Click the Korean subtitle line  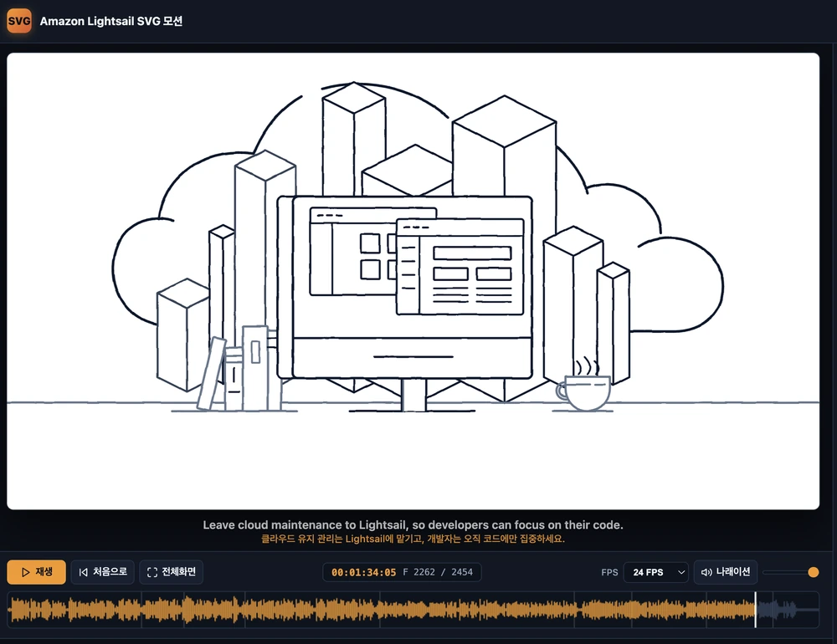tap(413, 539)
